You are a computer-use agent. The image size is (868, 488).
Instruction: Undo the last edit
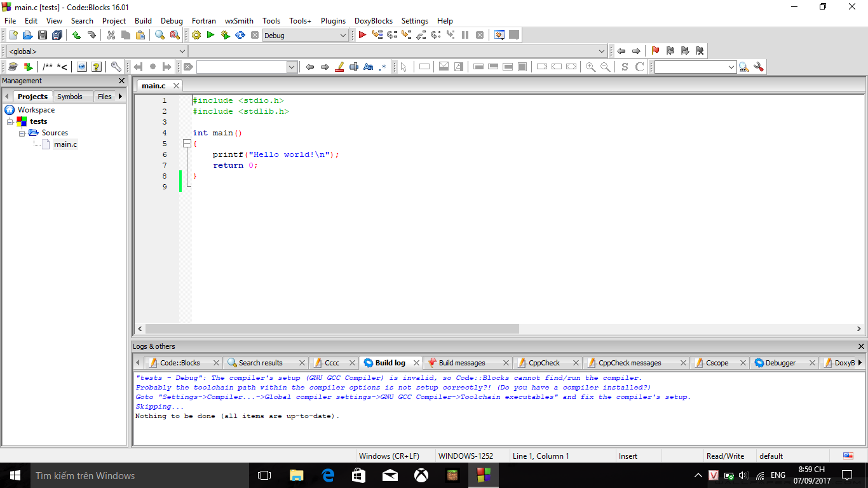pyautogui.click(x=77, y=36)
